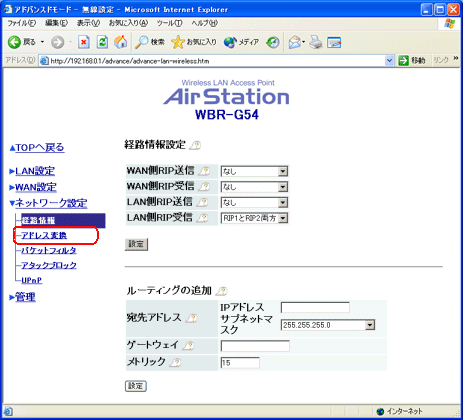463x420 pixels.
Task: Open the Media (メディア) globe icon
Action: 230,42
